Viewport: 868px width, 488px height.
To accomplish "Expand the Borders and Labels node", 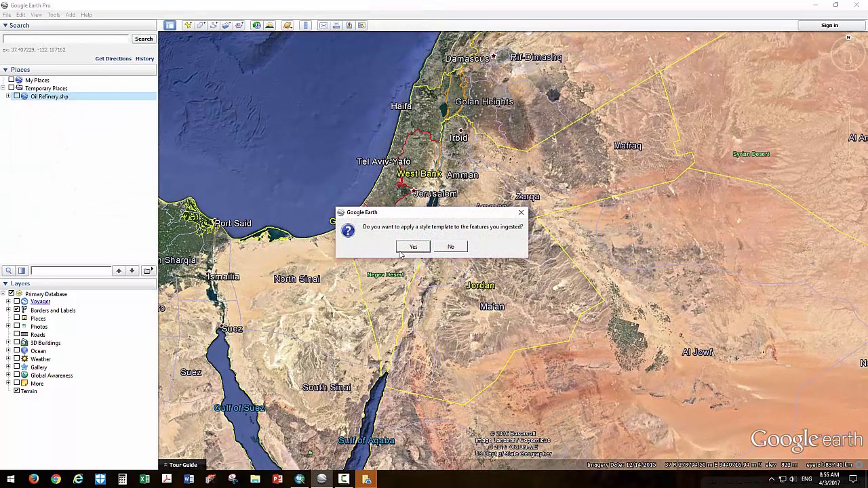I will coord(8,310).
